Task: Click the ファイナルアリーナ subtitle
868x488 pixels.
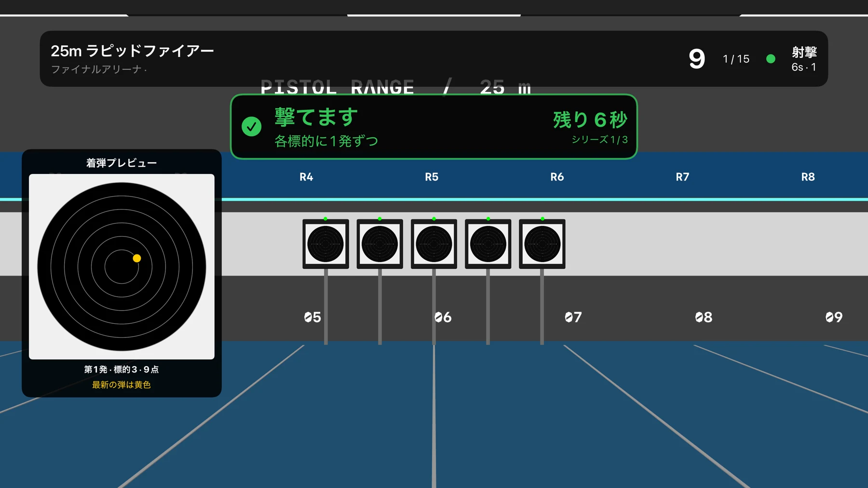Action: [x=98, y=69]
